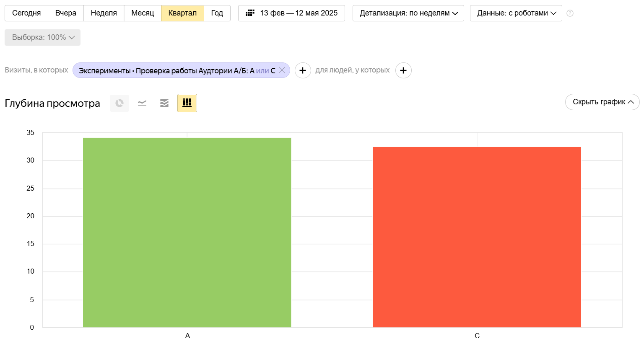644x344 pixels.
Task: Click the green bar for variant A
Action: click(187, 233)
